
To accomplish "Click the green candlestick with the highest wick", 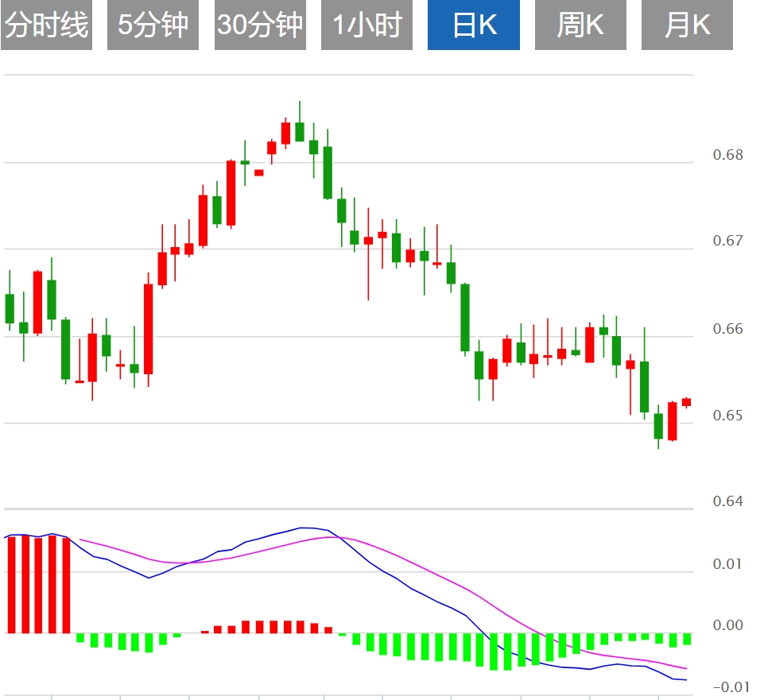I will coord(300,131).
